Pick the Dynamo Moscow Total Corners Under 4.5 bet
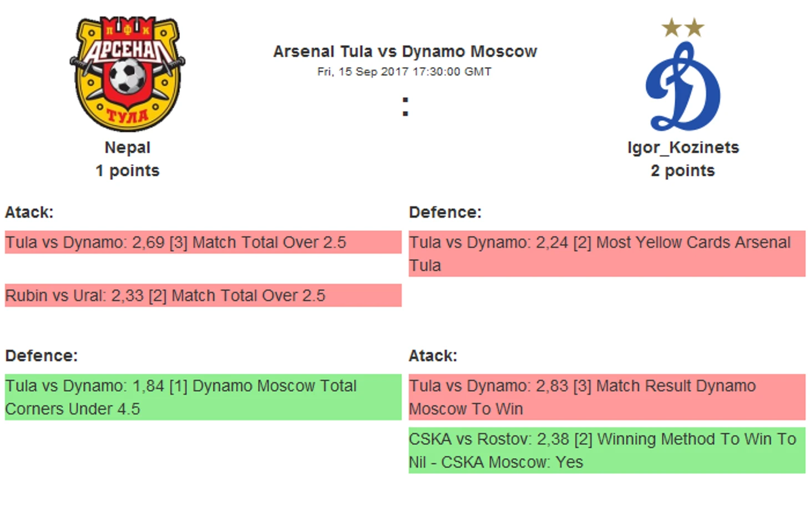The width and height of the screenshot is (810, 532). [203, 397]
